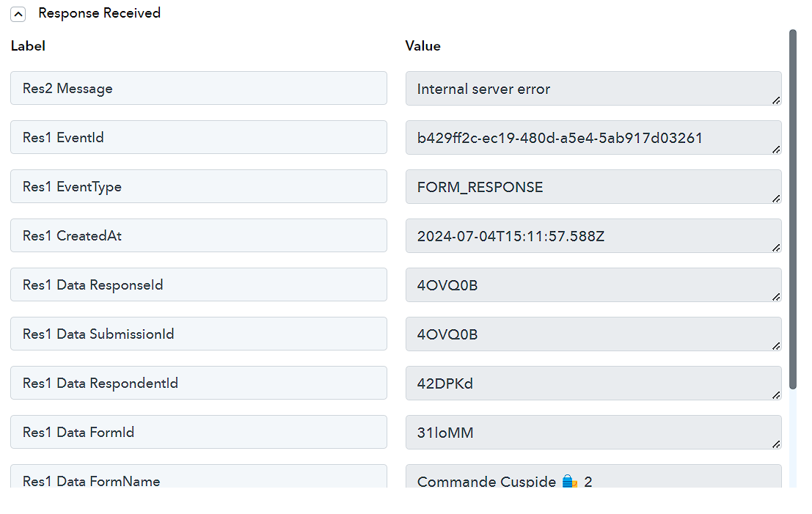Select the 2024-07-04T15:11:57.588Z value field
The image size is (812, 514).
[593, 236]
